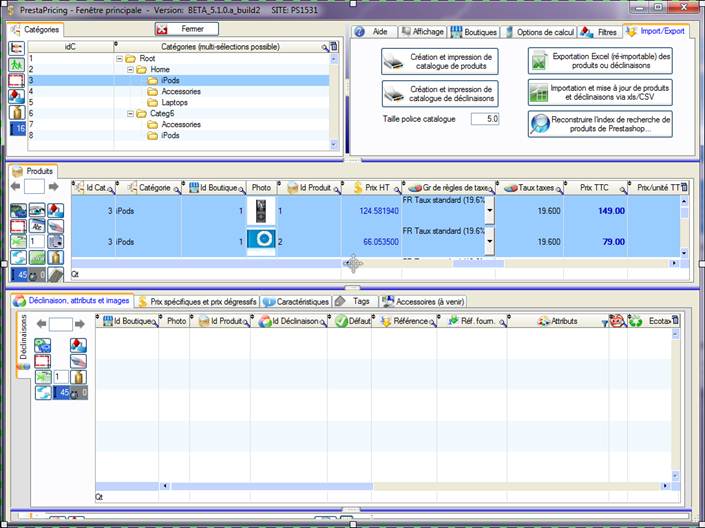The image size is (705, 528).
Task: Click the right arrow in Produits panel
Action: [54, 187]
